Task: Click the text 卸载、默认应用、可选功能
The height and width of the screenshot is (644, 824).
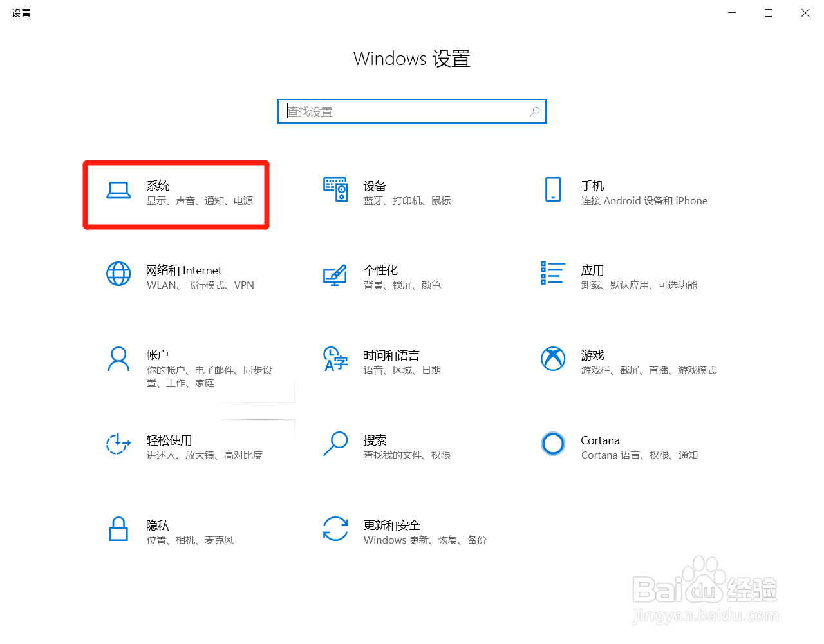Action: pyautogui.click(x=639, y=285)
